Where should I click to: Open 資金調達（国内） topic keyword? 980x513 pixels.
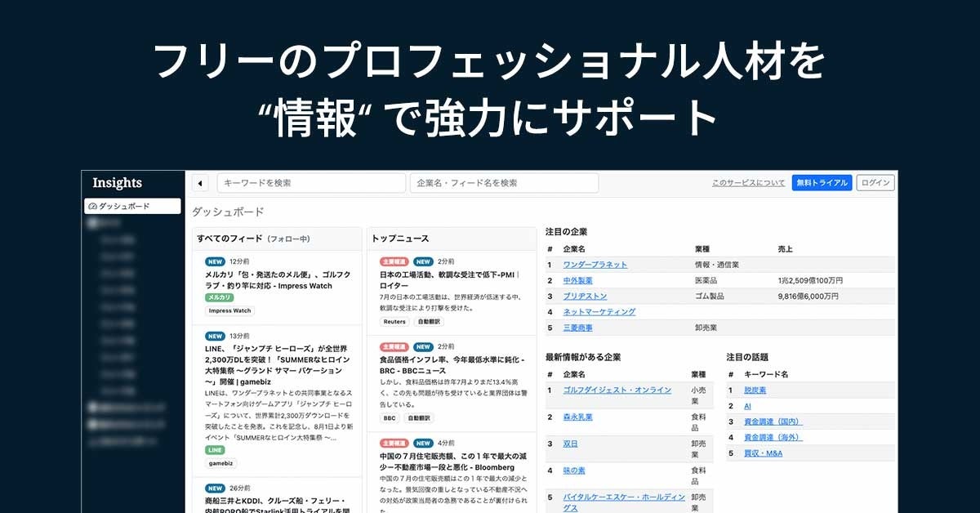pos(773,422)
